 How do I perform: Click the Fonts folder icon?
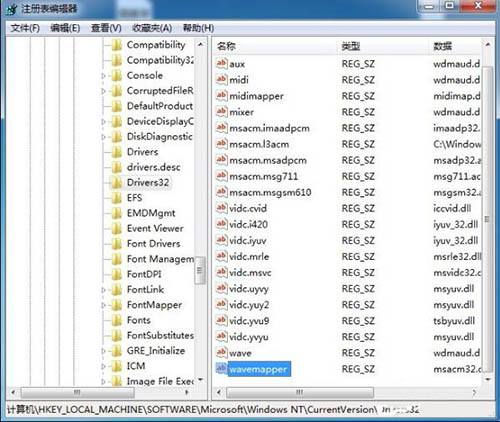(x=117, y=320)
